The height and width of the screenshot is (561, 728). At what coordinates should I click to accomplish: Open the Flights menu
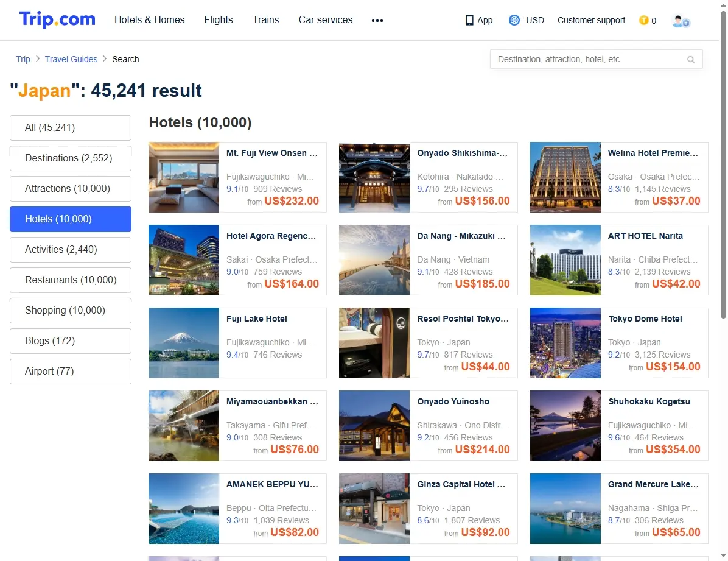[x=218, y=20]
